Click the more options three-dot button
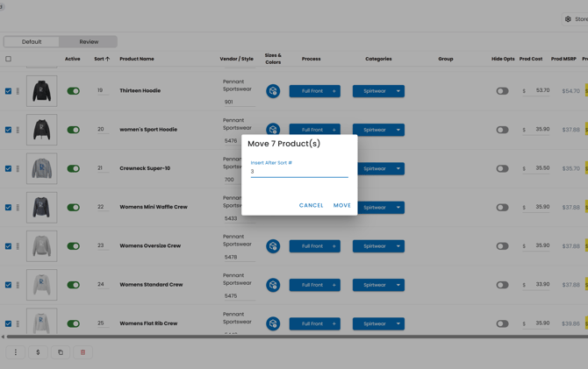 point(16,352)
